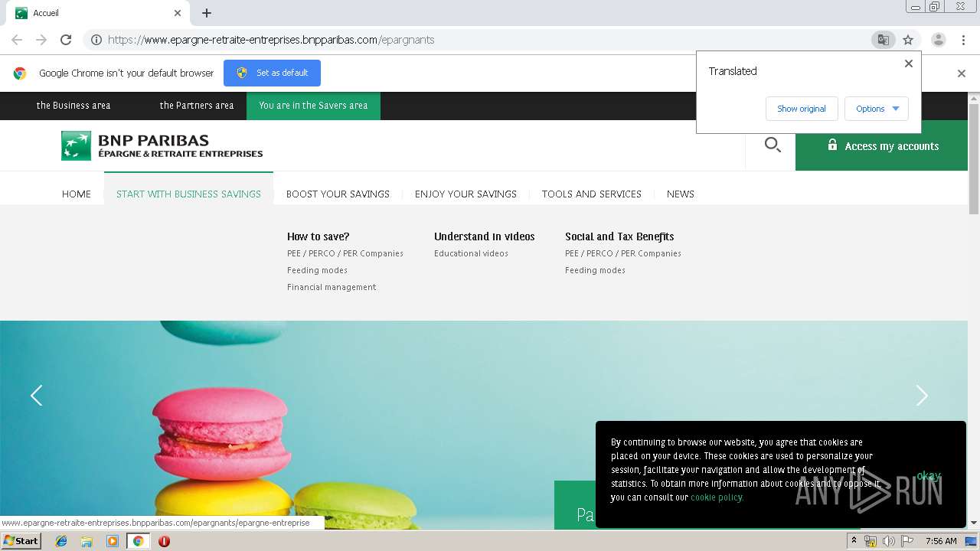
Task: Click Access my accounts button
Action: click(x=881, y=145)
